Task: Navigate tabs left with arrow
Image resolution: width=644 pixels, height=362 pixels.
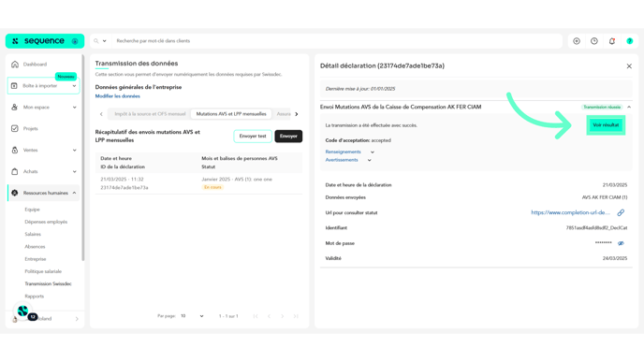Action: pos(101,114)
